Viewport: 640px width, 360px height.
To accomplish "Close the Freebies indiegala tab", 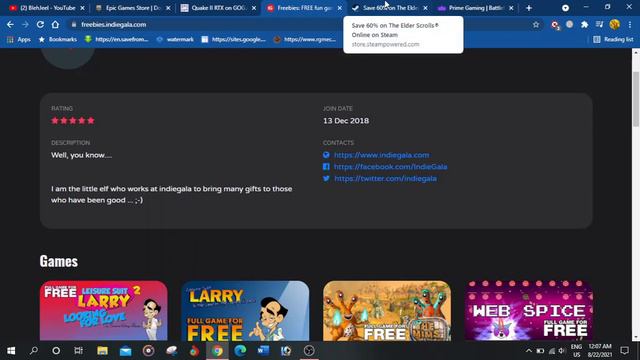I will [x=340, y=8].
